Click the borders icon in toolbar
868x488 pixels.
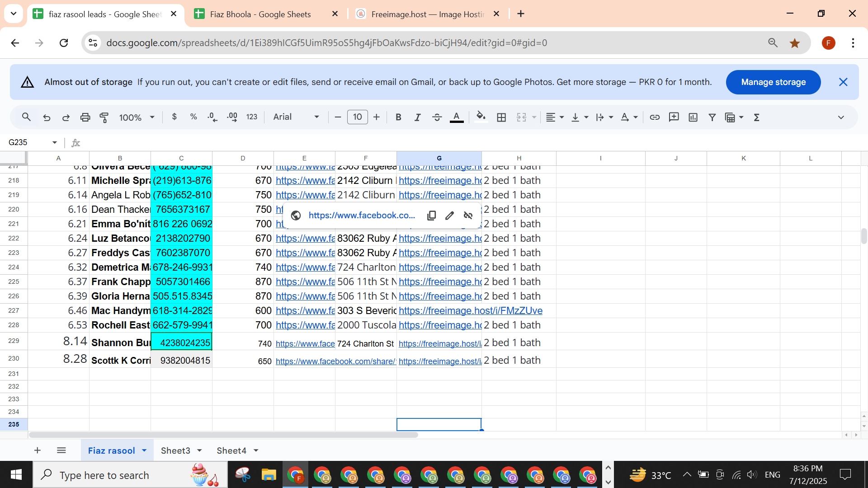click(501, 117)
